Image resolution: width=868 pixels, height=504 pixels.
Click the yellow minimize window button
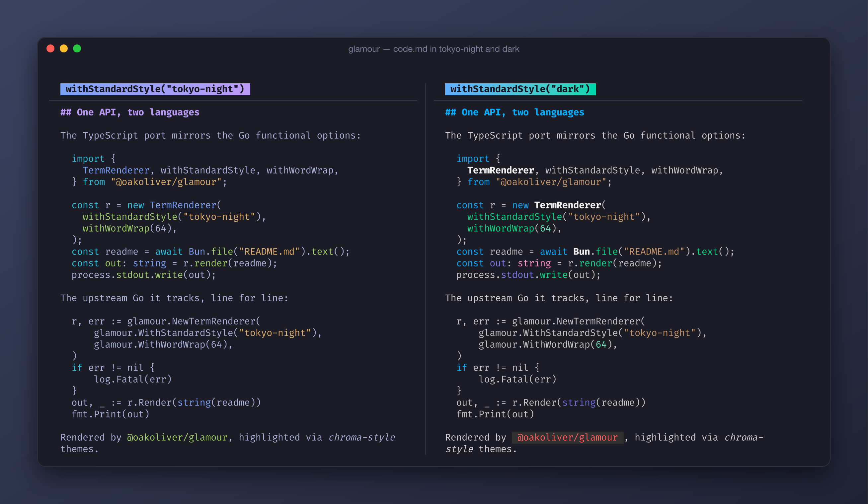[x=64, y=48]
